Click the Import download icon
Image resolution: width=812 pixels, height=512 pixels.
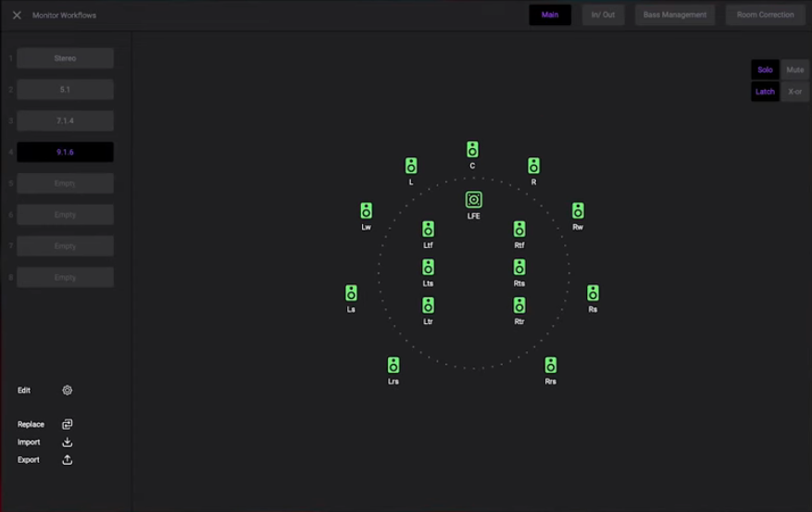(68, 443)
